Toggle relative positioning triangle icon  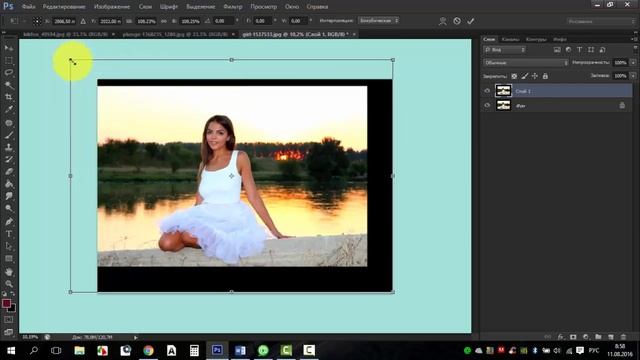pos(83,21)
